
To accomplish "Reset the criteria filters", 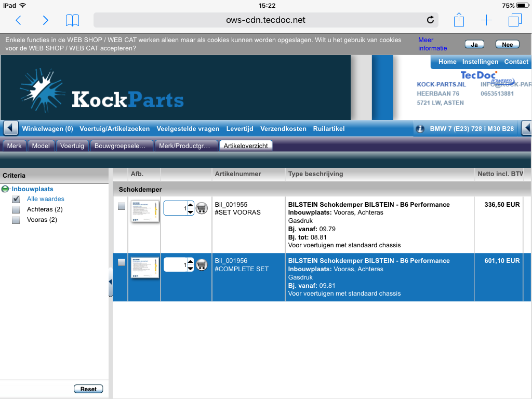I will click(88, 389).
